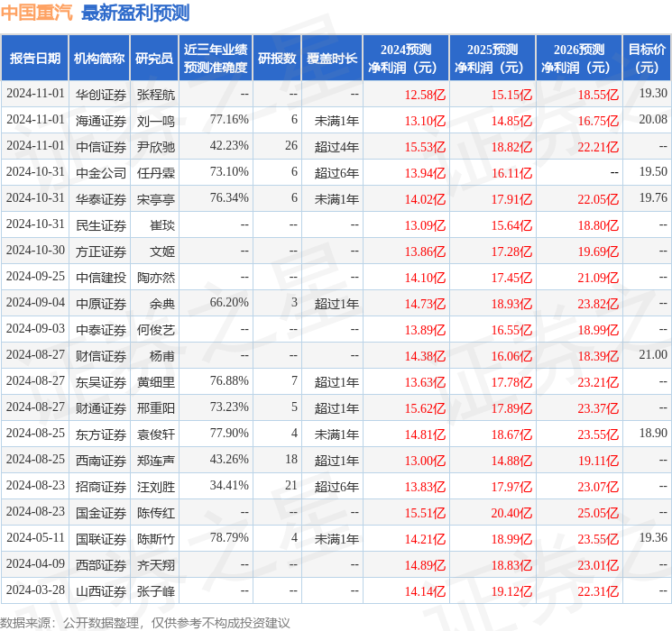
Task: Click target price 20.08
Action: click(653, 120)
